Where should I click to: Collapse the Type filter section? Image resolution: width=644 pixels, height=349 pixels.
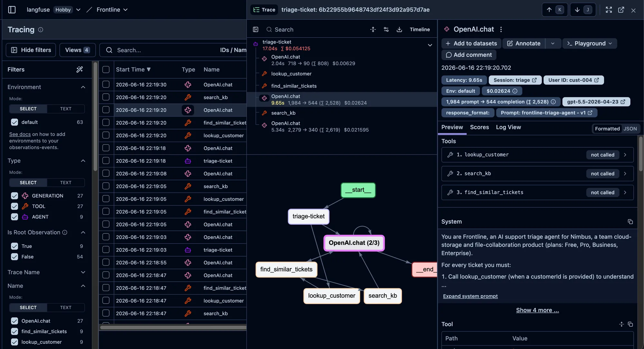pyautogui.click(x=83, y=161)
